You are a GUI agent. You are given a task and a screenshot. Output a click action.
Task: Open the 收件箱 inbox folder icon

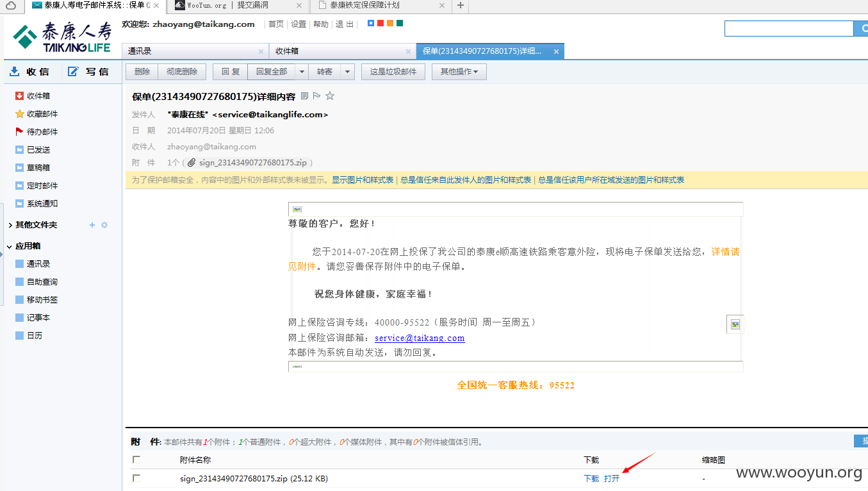pos(19,96)
